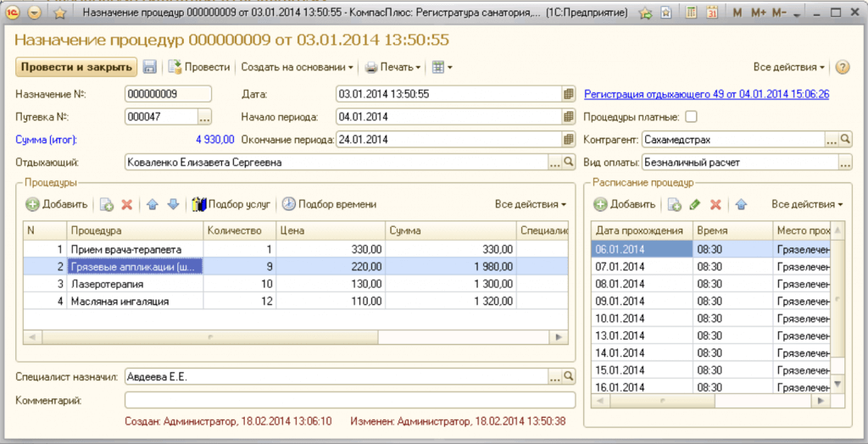Click the 1C application logo icon
Screen dimensions: 868x444
click(x=12, y=12)
